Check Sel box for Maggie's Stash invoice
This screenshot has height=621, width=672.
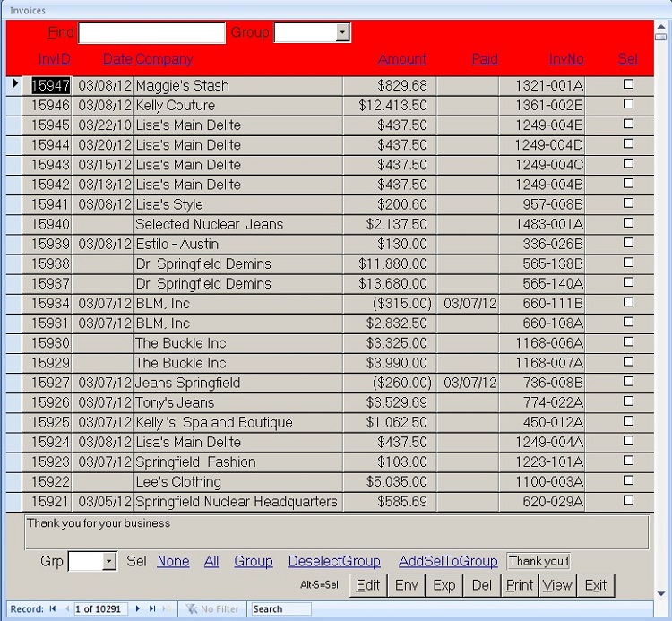[628, 84]
